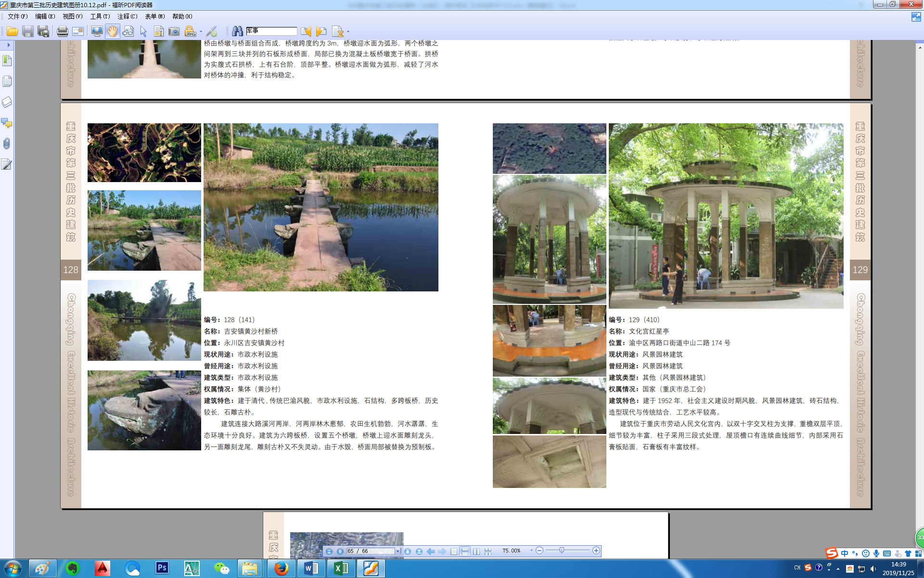Go to last page button
Image resolution: width=924 pixels, height=578 pixels.
[419, 551]
